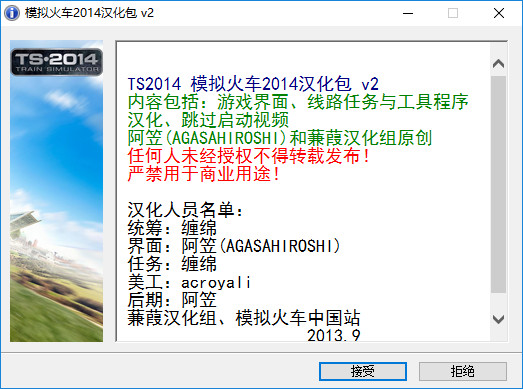Close the 模拟火车2014汉化包 window
Viewport: 523px width, 389px height.
[499, 13]
